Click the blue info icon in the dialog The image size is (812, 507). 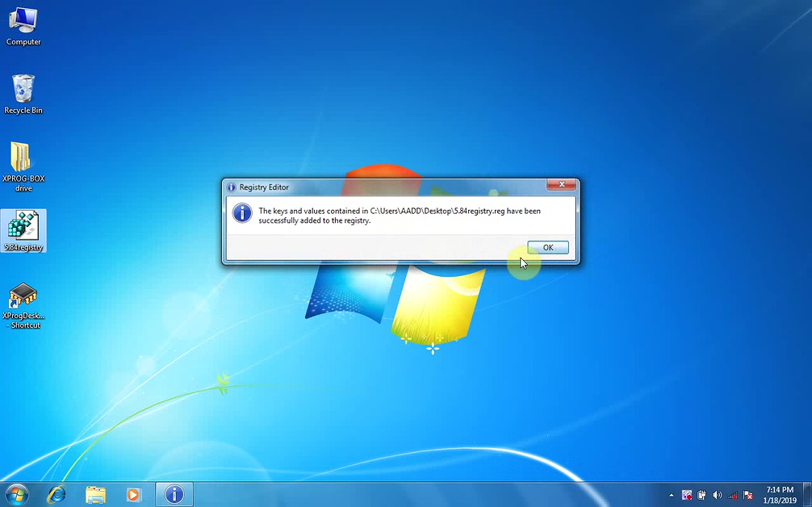pos(242,213)
